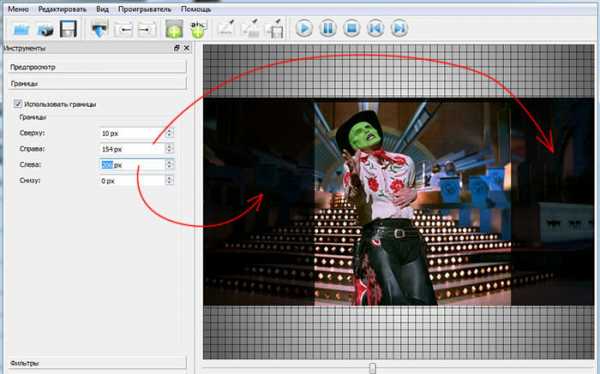Undock the Инструменты panel
The image size is (600, 374).
tap(177, 48)
